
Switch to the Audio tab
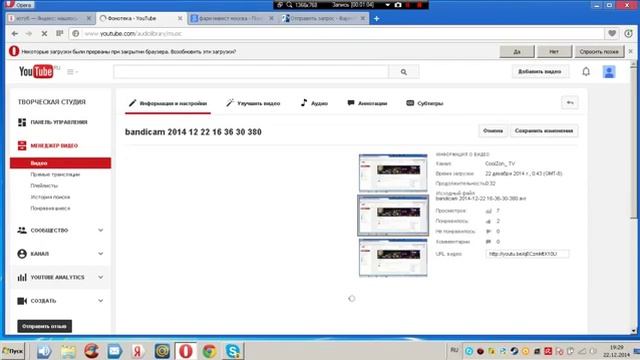click(314, 103)
